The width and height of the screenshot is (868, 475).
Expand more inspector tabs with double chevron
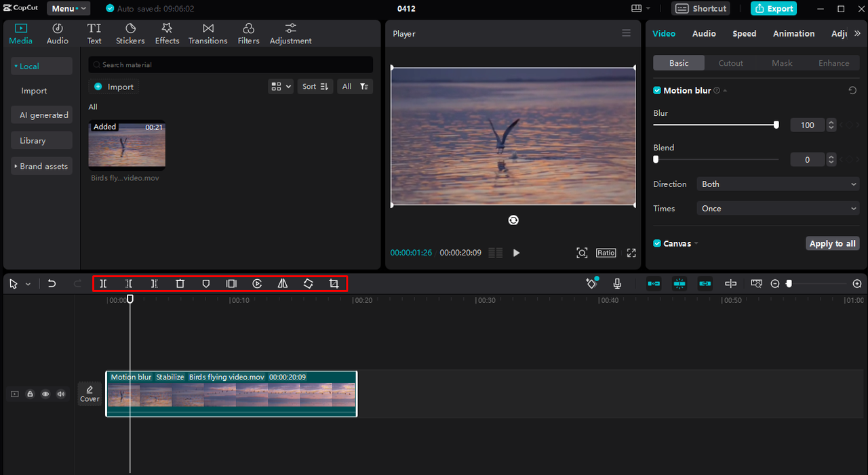[857, 33]
